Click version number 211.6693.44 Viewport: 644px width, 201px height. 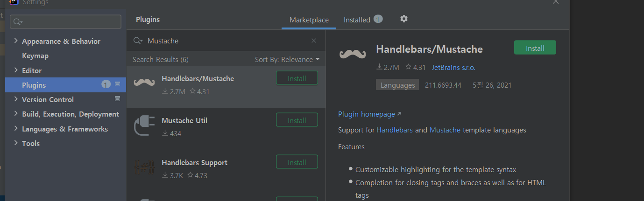click(x=443, y=85)
